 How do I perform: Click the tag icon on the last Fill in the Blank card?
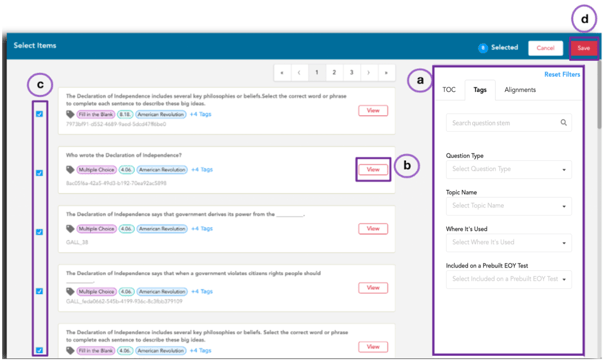point(70,351)
